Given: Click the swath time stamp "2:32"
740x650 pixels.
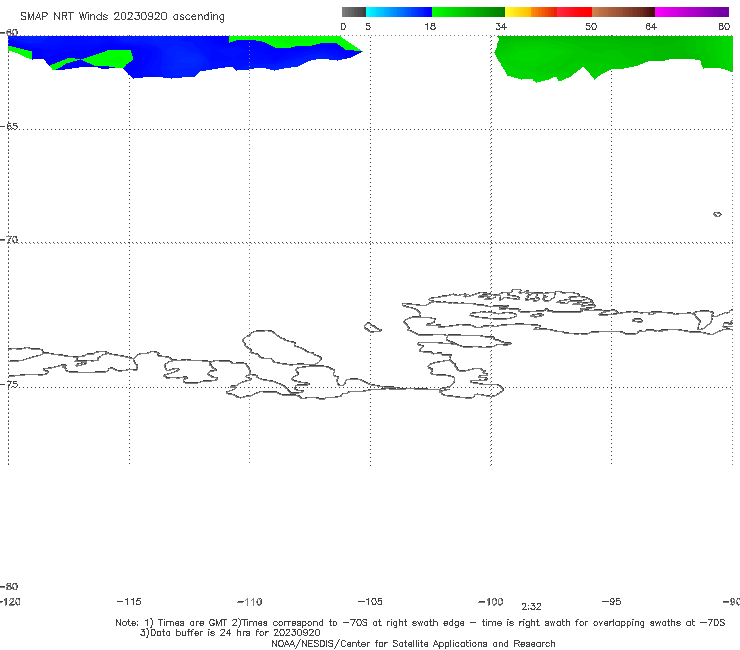Looking at the screenshot, I should (x=531, y=607).
